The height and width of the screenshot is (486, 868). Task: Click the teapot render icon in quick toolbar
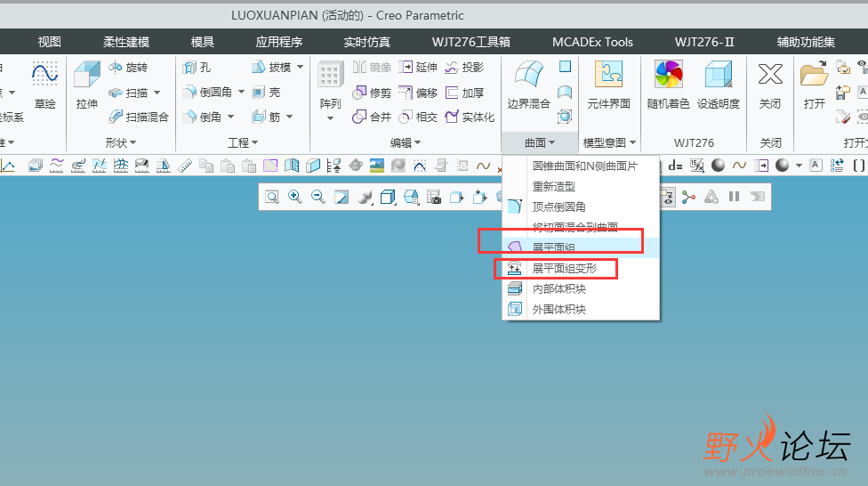point(356,166)
